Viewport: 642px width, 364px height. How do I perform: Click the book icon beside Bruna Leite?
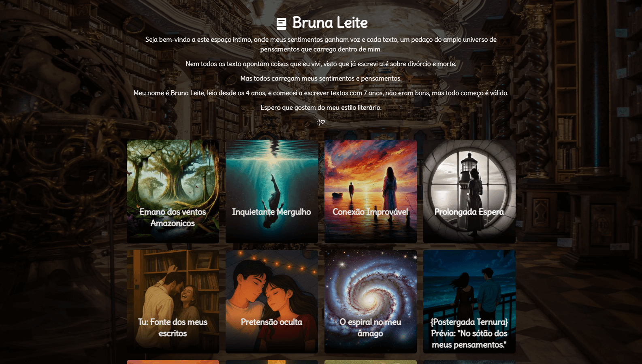pos(282,23)
